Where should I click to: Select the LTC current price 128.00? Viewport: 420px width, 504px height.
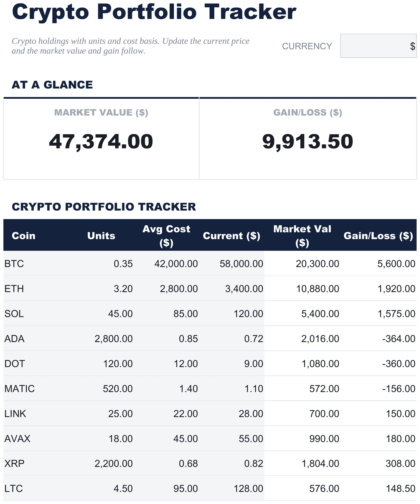232,488
